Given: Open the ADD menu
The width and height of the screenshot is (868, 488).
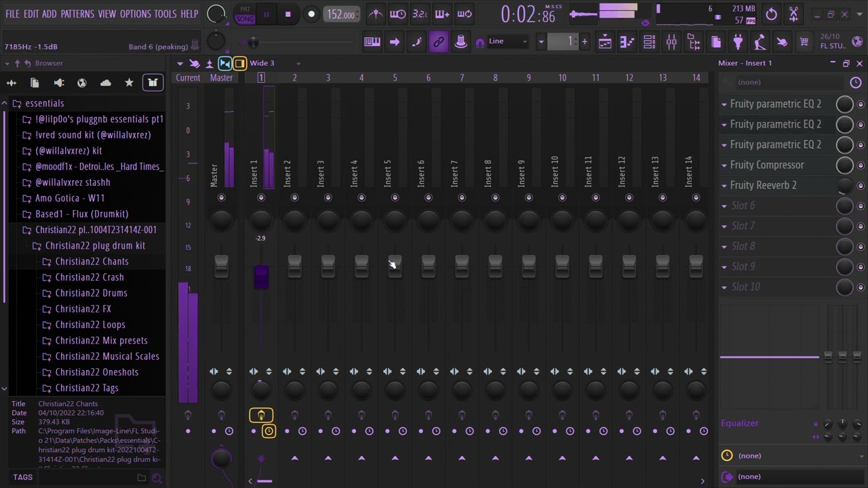Looking at the screenshot, I should (49, 14).
